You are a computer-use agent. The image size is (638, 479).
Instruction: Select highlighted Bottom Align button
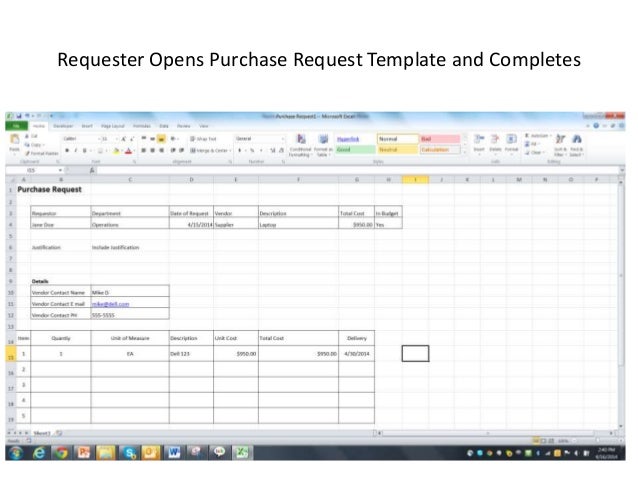162,139
